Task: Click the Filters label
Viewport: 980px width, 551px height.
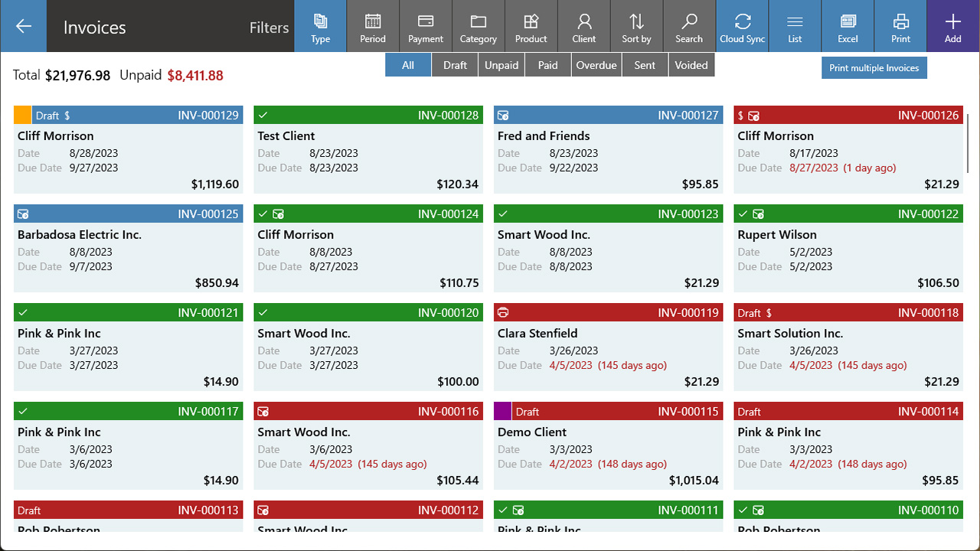Action: coord(269,28)
